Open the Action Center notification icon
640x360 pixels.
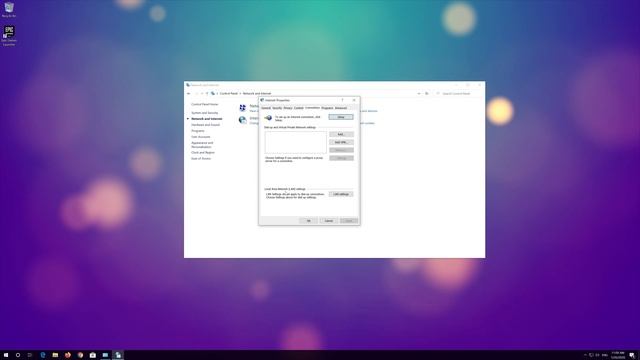(632, 355)
